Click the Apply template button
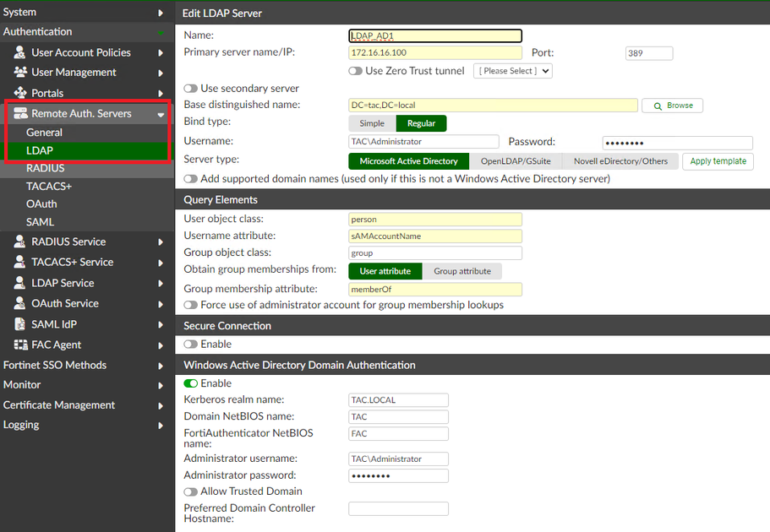Screen dimensions: 770x532 click(718, 161)
